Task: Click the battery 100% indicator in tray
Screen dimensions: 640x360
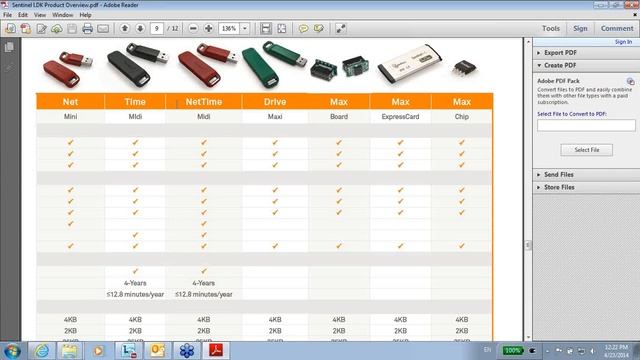Action: coord(513,351)
